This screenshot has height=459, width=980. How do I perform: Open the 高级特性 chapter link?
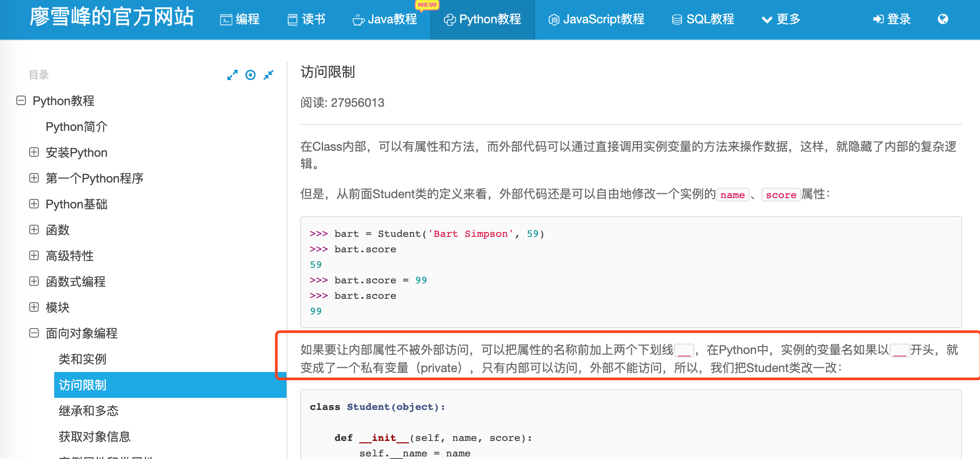coord(70,256)
